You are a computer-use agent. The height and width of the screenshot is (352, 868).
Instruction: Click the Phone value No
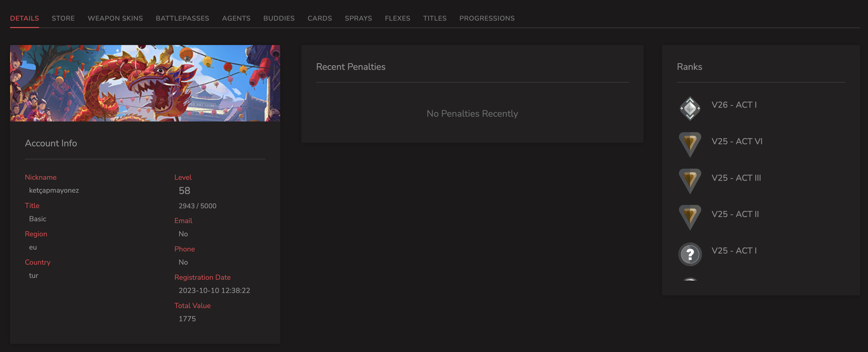click(x=183, y=262)
